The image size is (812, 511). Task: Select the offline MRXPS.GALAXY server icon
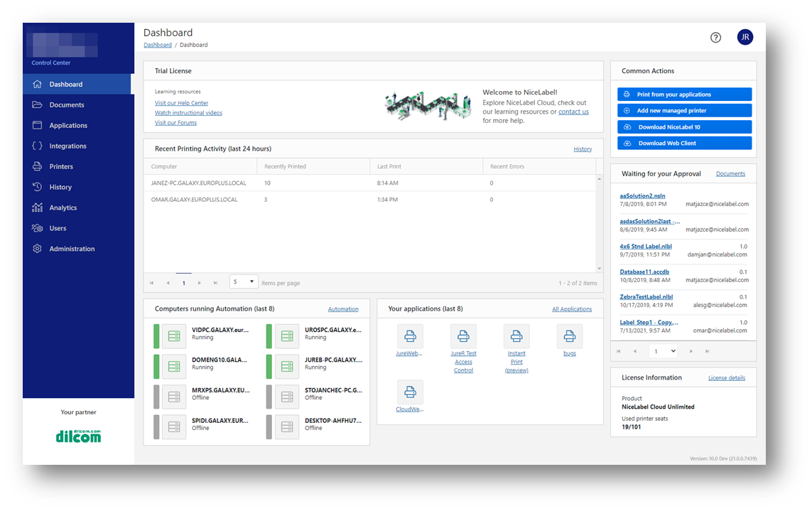point(174,396)
